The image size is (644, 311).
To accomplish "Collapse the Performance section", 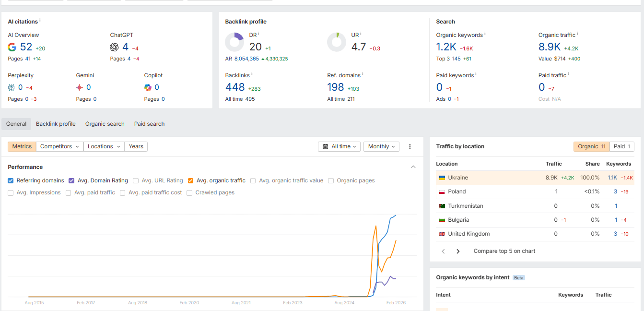I will pyautogui.click(x=413, y=167).
